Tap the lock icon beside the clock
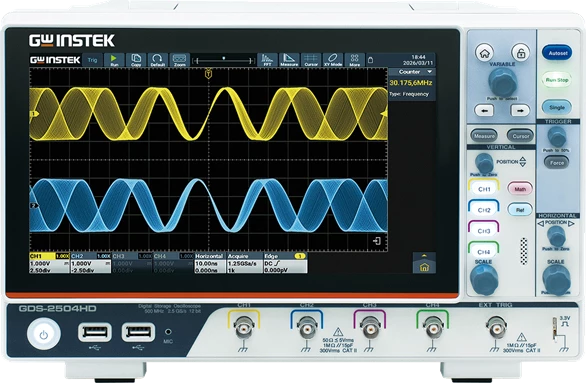Image resolution: width=586 pixels, height=383 pixels. pyautogui.click(x=370, y=60)
